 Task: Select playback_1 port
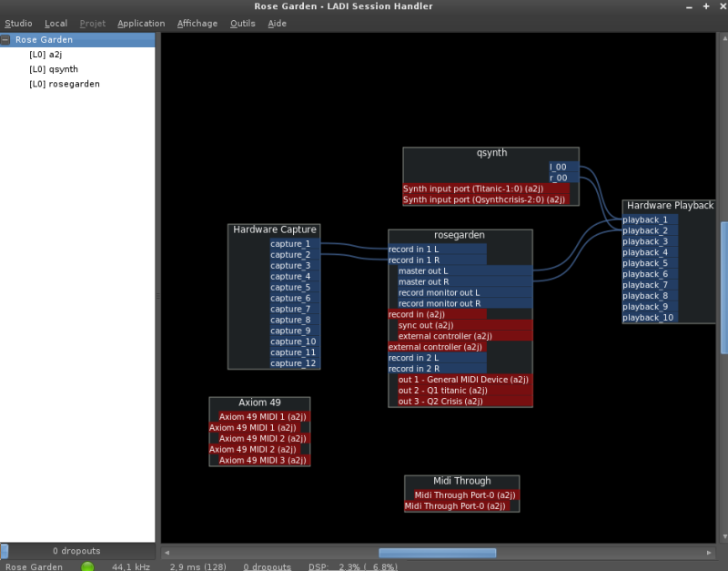point(650,219)
